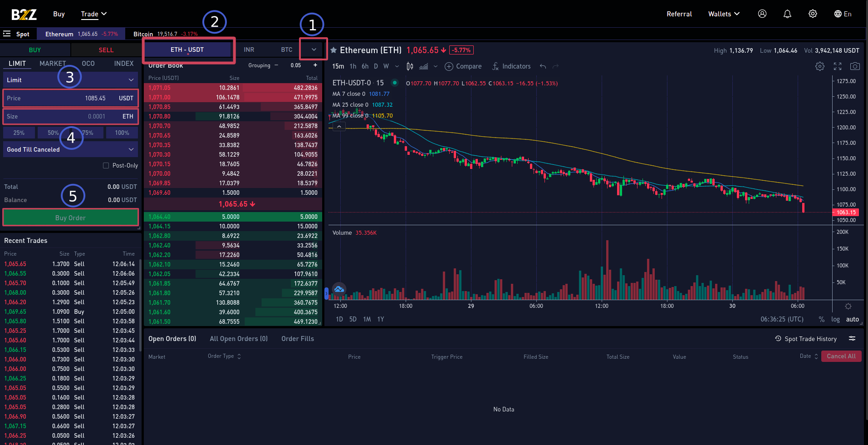The width and height of the screenshot is (868, 445).
Task: Toggle auto scale on chart
Action: tap(853, 319)
